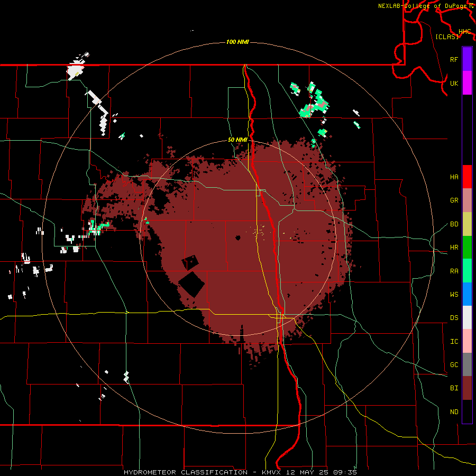Image resolution: width=476 pixels, height=476 pixels.
Task: Click the 50 NMI range ring label
Action: (x=237, y=140)
